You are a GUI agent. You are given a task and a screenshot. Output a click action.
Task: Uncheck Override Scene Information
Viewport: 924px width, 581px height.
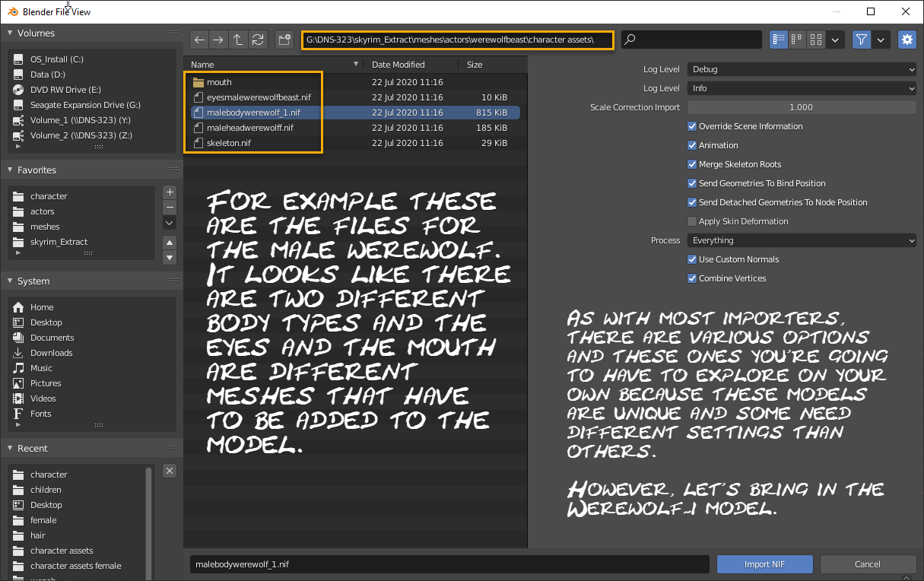coord(692,126)
